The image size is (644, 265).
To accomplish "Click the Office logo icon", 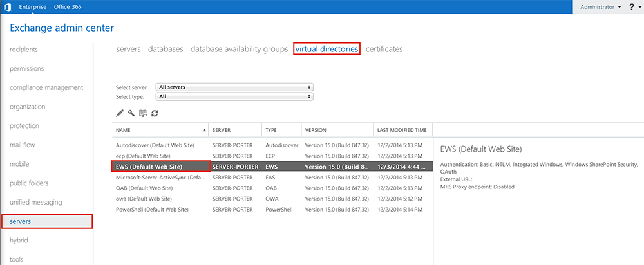I will pos(7,7).
